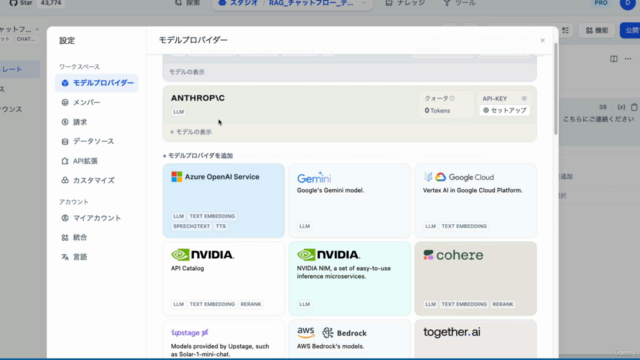Add AWS Bedrock provider card
The width and height of the screenshot is (640, 360).
click(349, 339)
